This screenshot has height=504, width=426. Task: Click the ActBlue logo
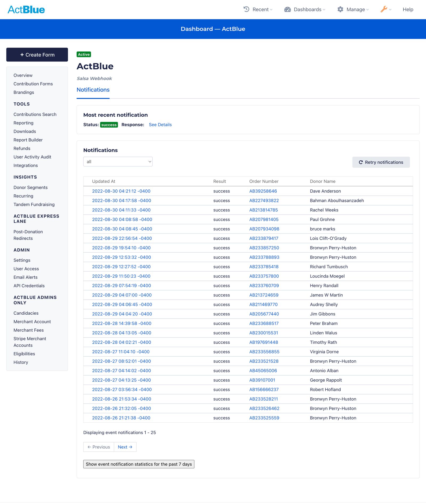pos(26,10)
